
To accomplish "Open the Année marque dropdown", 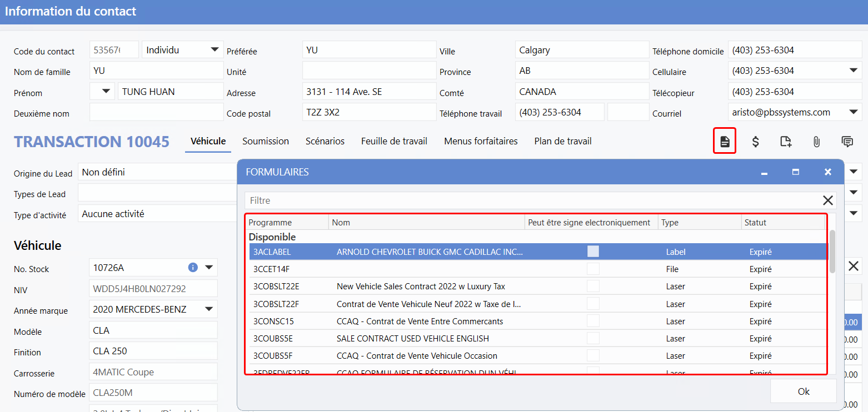I will point(209,309).
